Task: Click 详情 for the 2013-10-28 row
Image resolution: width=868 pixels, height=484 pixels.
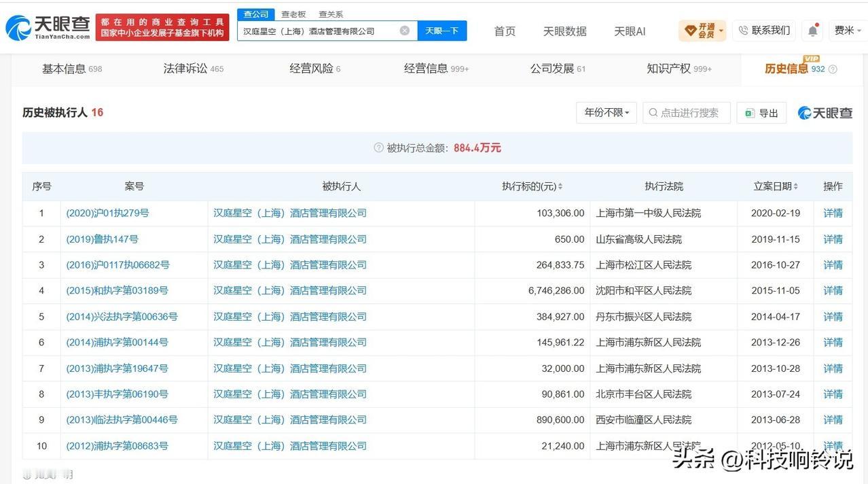Action: pos(833,368)
